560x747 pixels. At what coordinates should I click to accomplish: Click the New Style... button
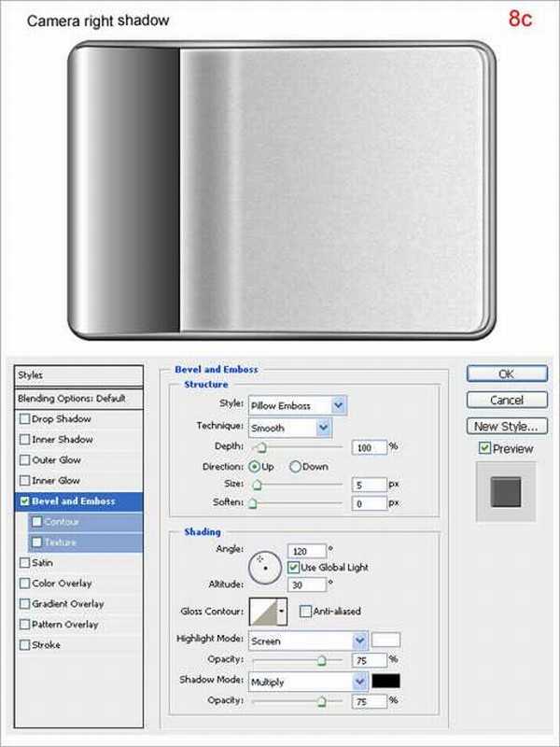506,427
